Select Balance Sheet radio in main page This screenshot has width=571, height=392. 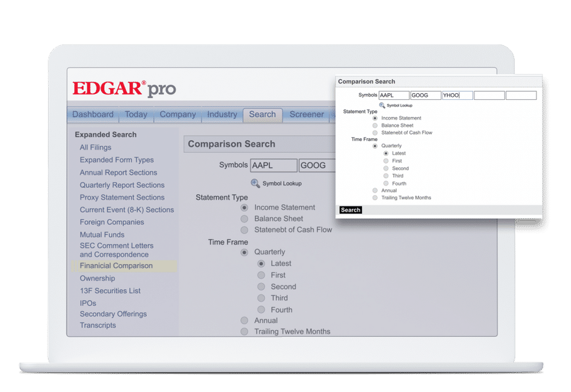click(244, 218)
